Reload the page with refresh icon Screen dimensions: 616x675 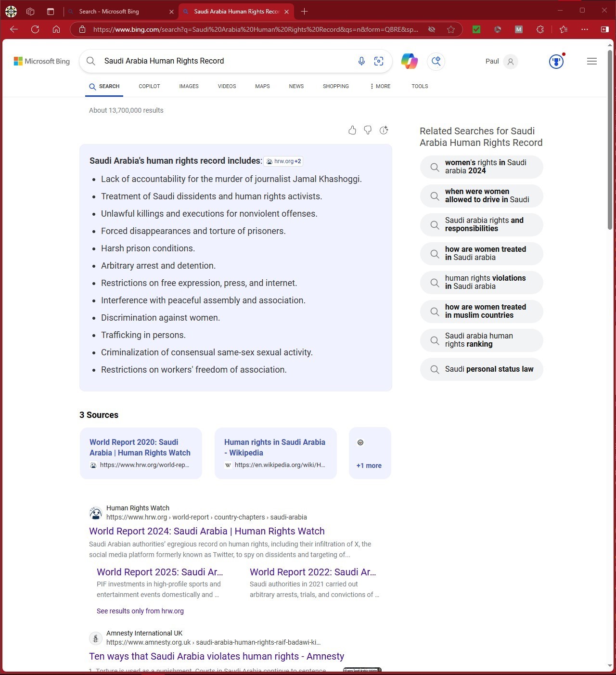pos(35,29)
